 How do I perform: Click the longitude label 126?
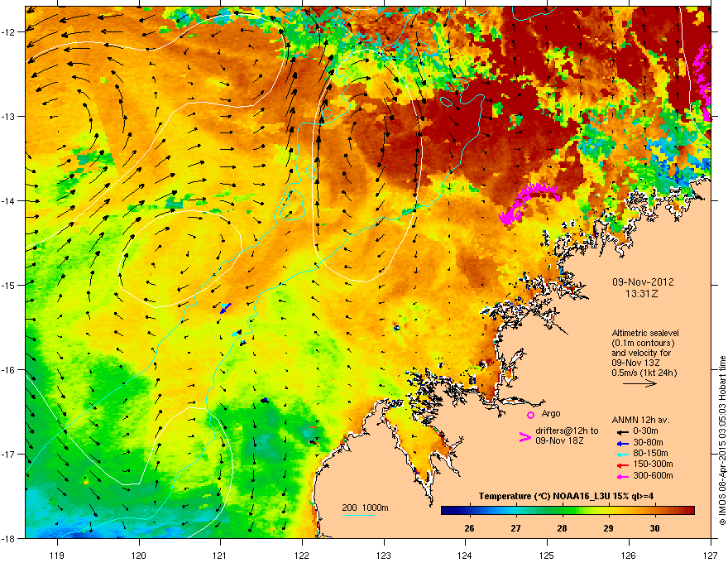(629, 555)
